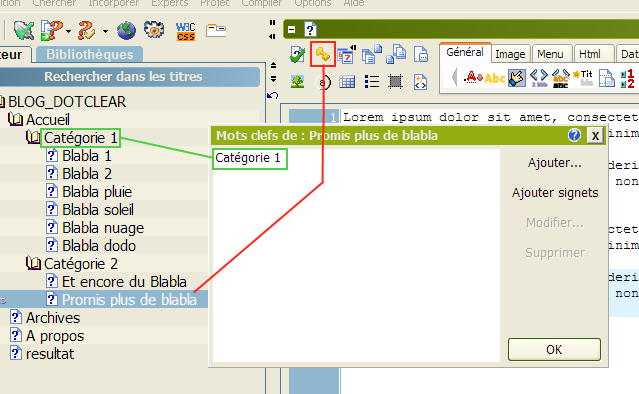Switch to the Bibliothèques tab

pyautogui.click(x=89, y=54)
